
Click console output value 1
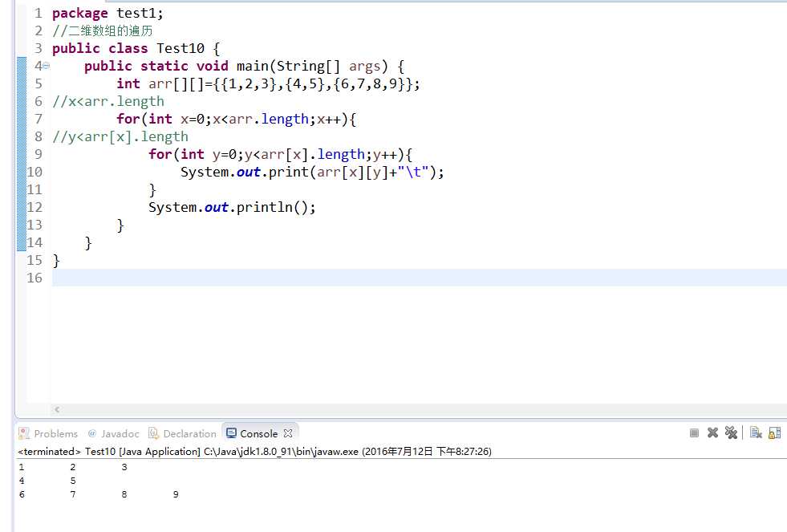tap(22, 467)
